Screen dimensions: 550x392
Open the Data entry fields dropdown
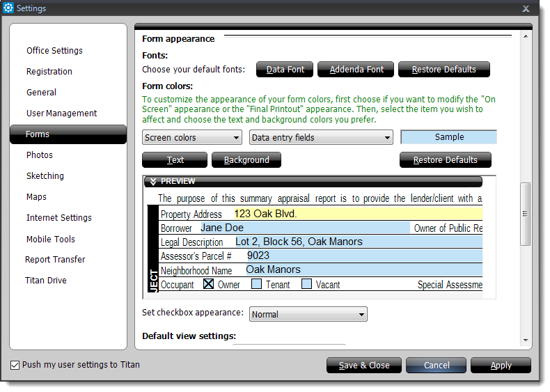(x=321, y=138)
